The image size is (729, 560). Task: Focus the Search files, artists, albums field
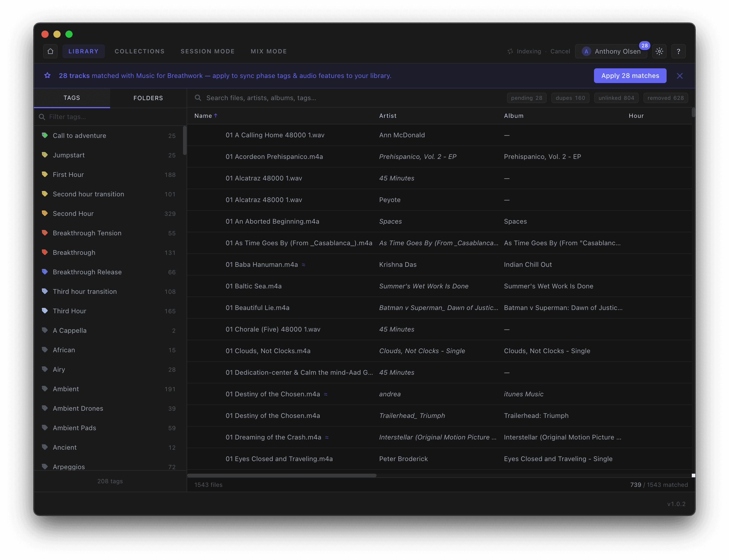pos(347,98)
